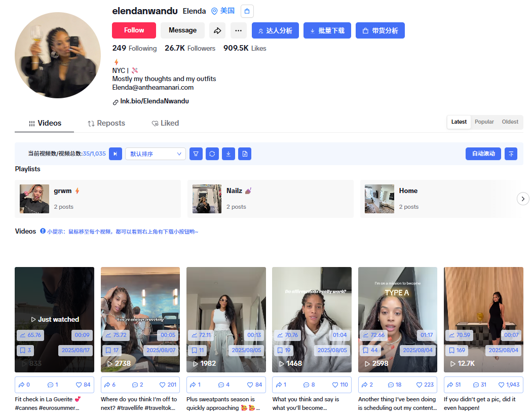532x418 pixels.
Task: Select the download icon next to refresh
Action: [x=229, y=154]
